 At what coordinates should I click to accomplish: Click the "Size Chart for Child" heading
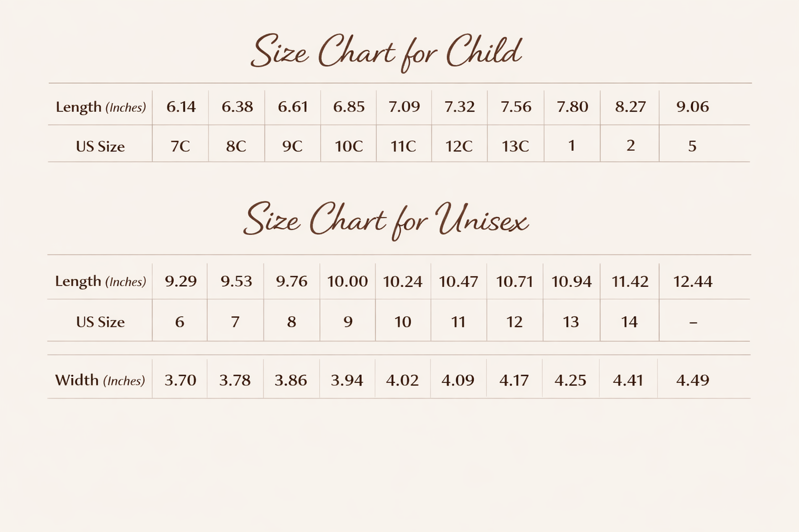[386, 52]
